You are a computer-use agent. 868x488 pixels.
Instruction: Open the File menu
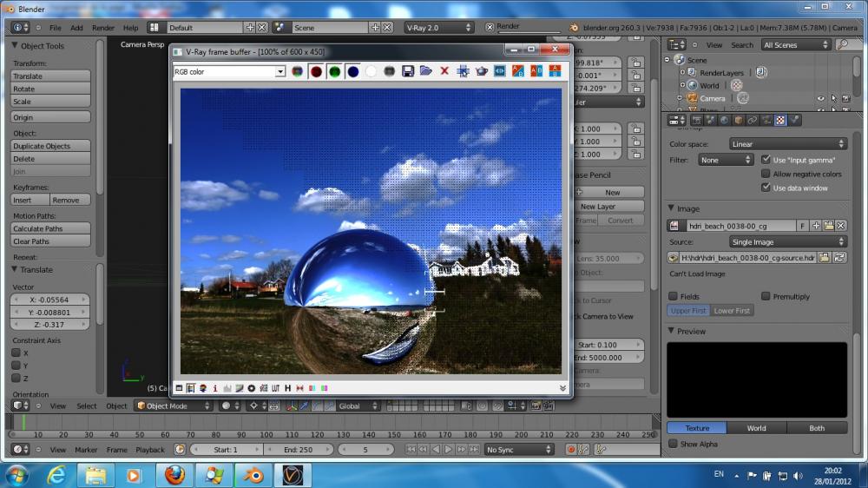coord(56,28)
